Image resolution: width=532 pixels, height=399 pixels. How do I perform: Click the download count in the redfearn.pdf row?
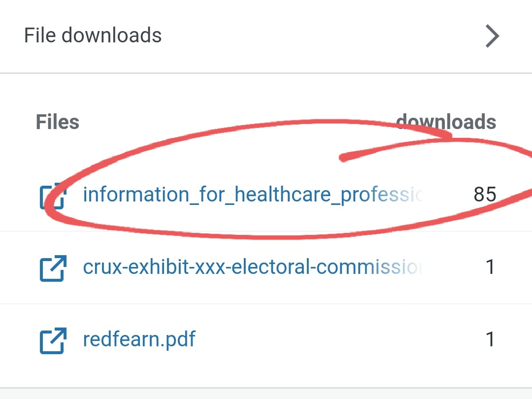point(490,340)
